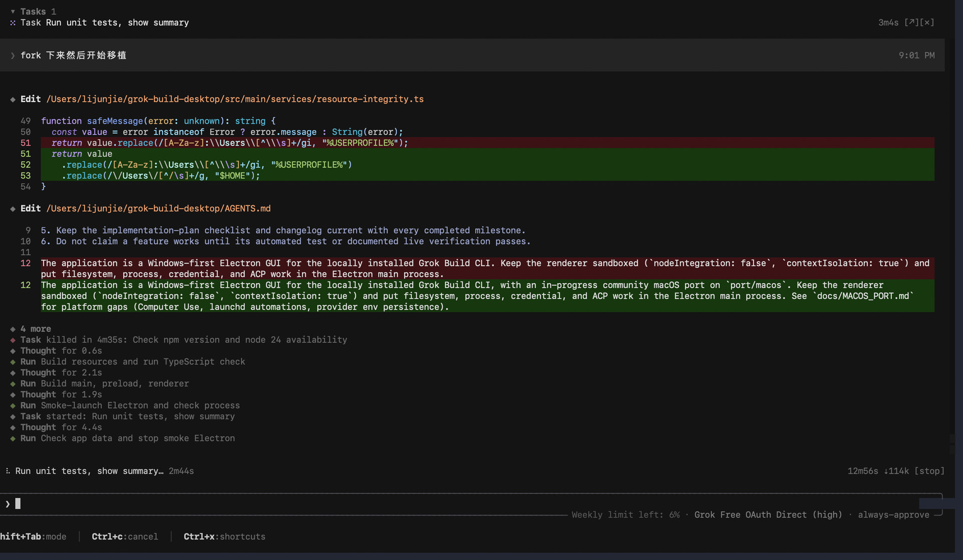Click the added line 53 with "$HOME" replacement
Viewport: 963px width, 560px height.
[x=487, y=176]
